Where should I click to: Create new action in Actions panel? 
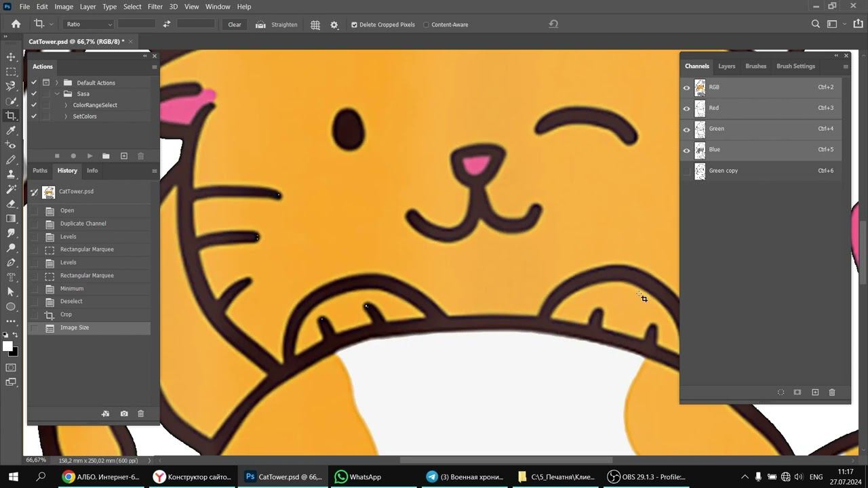(124, 156)
